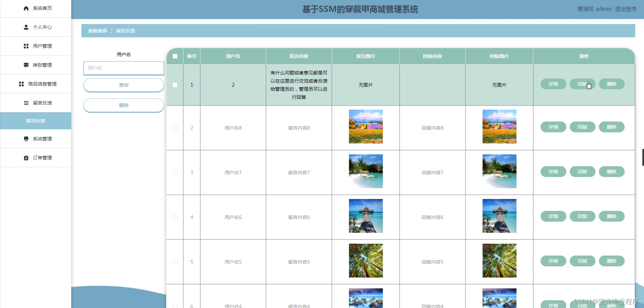Viewport: 644px width, 308px height.
Task: Open 商品信息管理 in the sidebar
Action: [x=36, y=84]
